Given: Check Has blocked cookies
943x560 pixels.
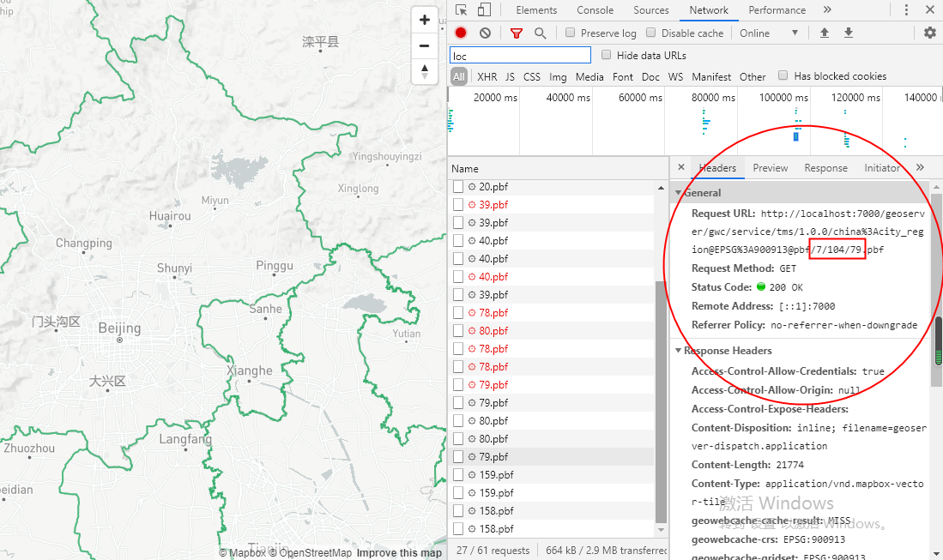Looking at the screenshot, I should click(783, 75).
